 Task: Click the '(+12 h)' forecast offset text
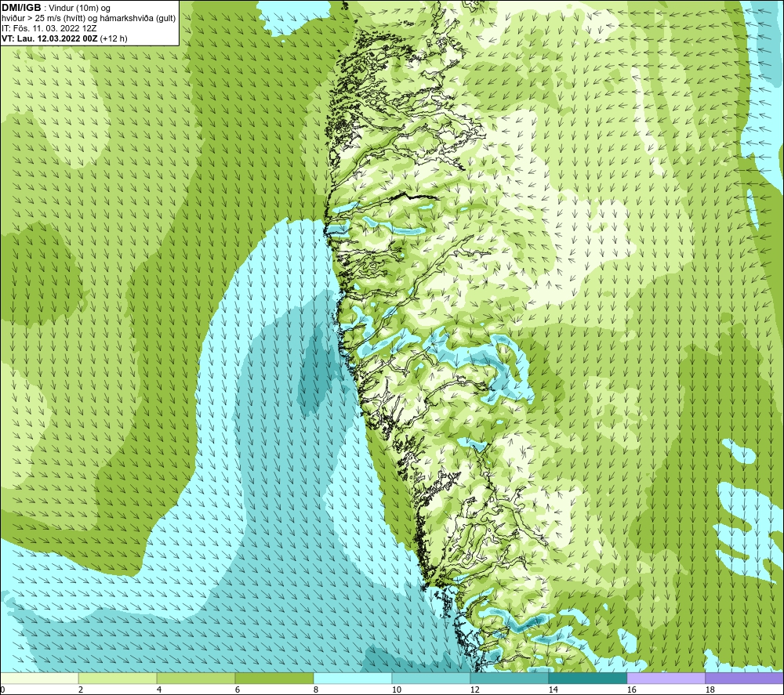(x=114, y=38)
